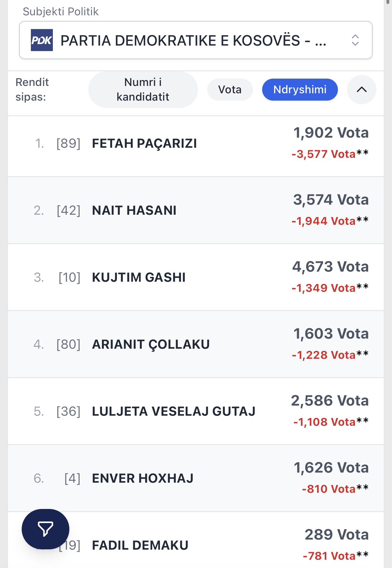Select the Ndryshimi sort option
The image size is (392, 568).
[x=300, y=90]
